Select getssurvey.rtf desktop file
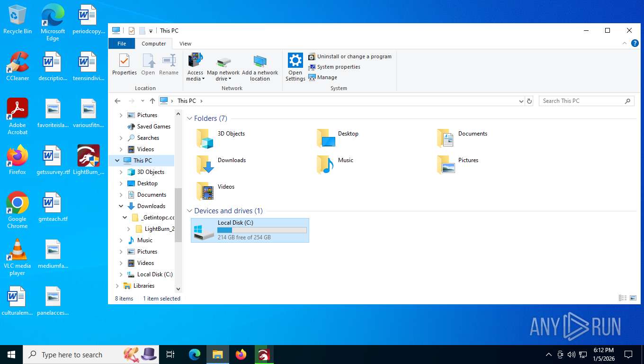The width and height of the screenshot is (644, 364). tap(53, 160)
